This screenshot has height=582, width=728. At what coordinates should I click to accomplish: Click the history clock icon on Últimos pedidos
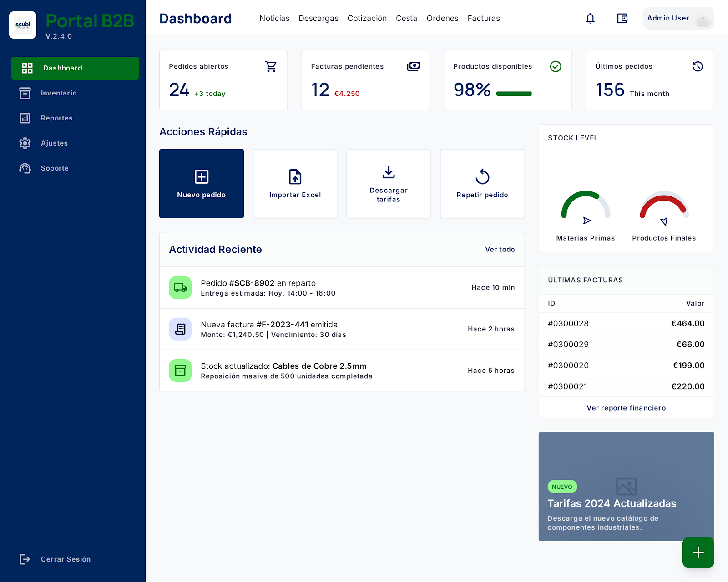[x=698, y=66]
